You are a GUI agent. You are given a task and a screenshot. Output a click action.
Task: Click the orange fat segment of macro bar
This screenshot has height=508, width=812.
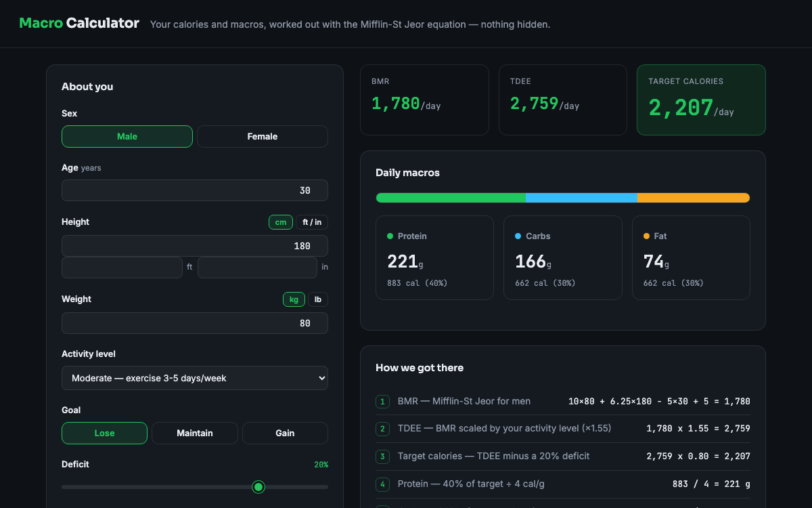tap(694, 198)
